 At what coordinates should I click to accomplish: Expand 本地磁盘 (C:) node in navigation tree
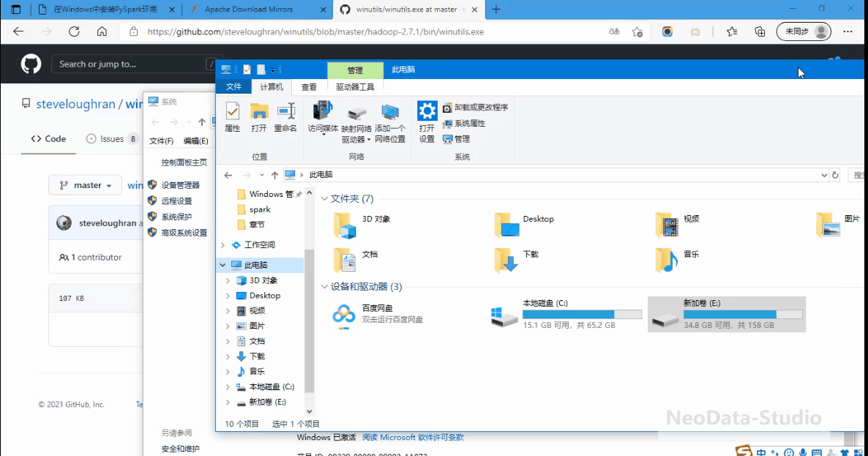tap(228, 386)
